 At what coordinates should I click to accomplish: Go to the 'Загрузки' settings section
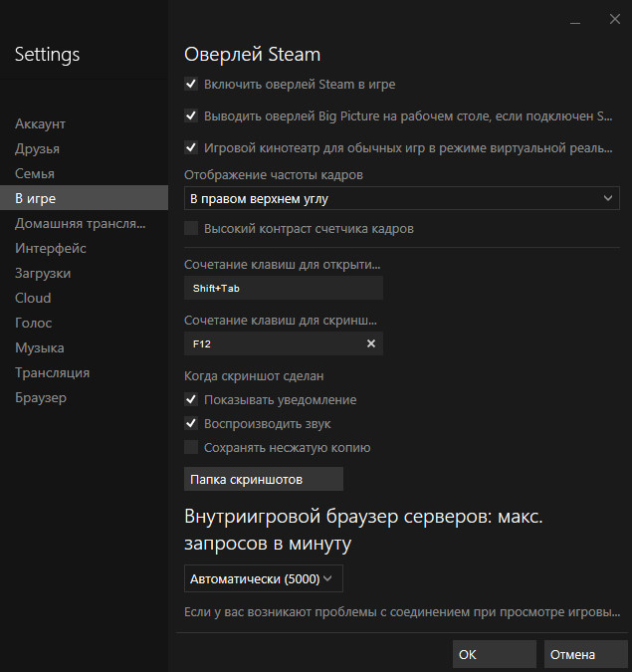(43, 273)
